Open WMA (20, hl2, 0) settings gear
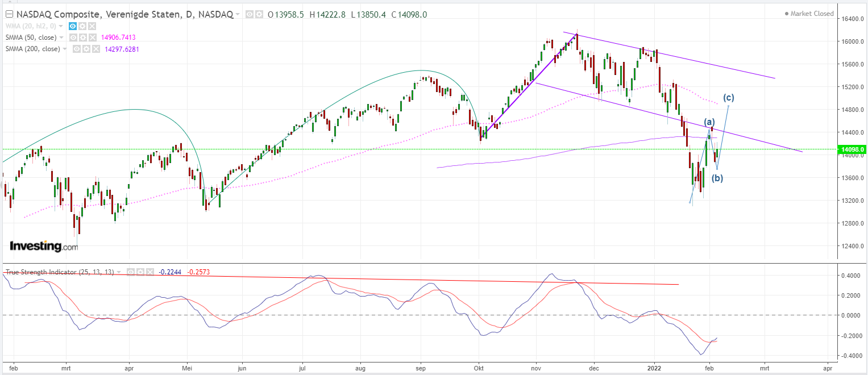The image size is (868, 375). pos(82,26)
